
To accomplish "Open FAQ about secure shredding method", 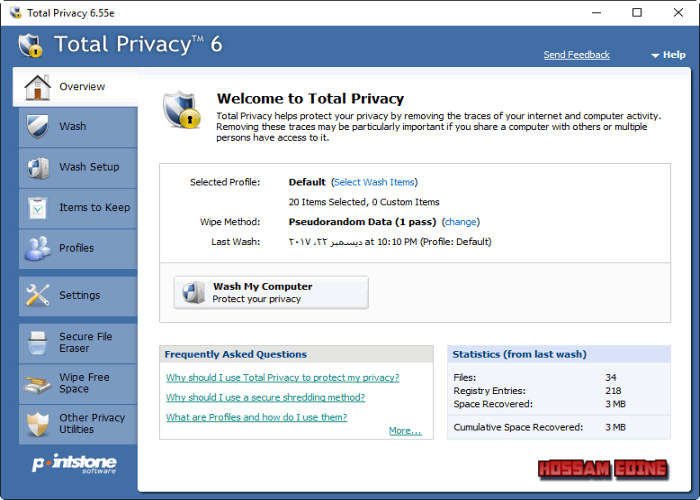I will pyautogui.click(x=265, y=397).
